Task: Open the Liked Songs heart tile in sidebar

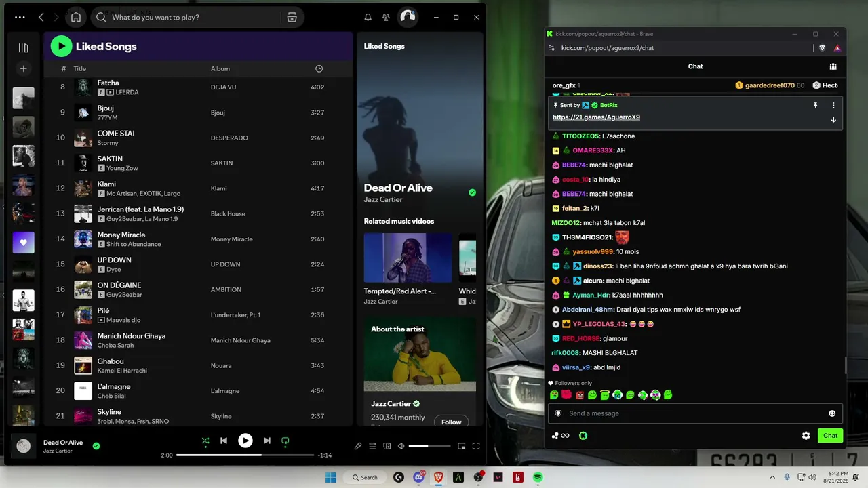Action: coord(23,243)
